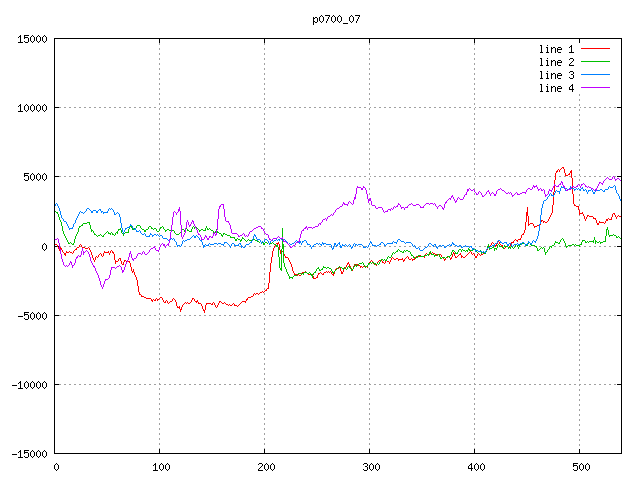Click the x-axis label 500
Viewport: 640px width, 480px height.
pos(581,467)
